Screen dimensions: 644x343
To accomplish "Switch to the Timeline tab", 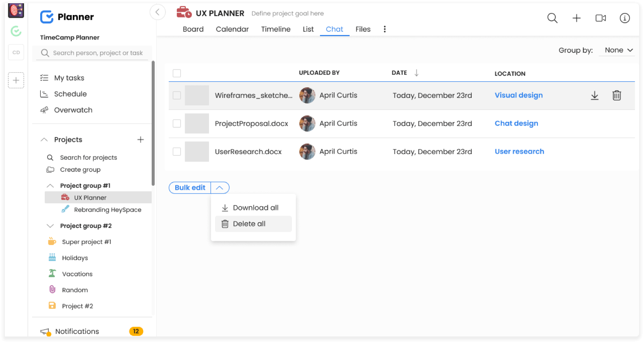I will click(x=276, y=29).
